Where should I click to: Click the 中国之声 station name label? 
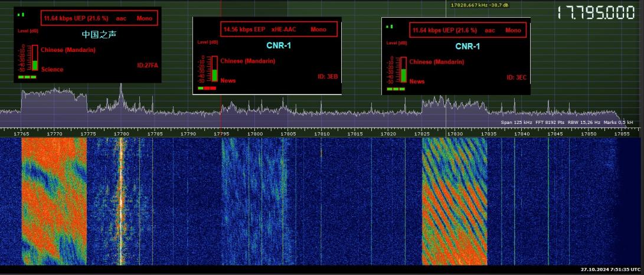pyautogui.click(x=99, y=34)
